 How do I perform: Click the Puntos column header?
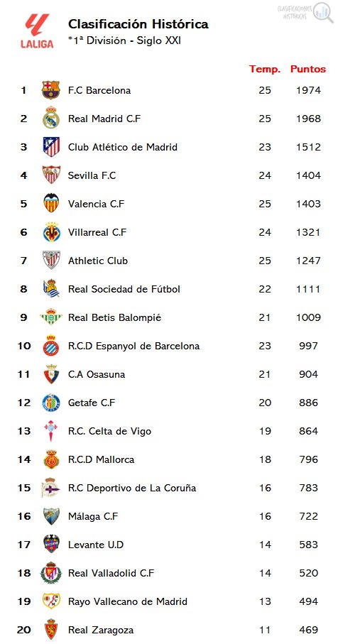pyautogui.click(x=308, y=69)
